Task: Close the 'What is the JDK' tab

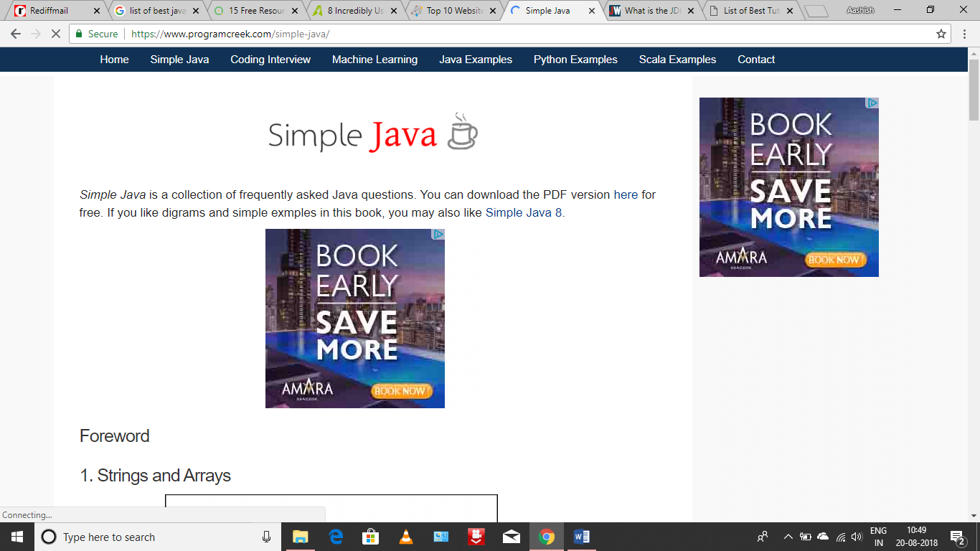Action: coord(690,11)
